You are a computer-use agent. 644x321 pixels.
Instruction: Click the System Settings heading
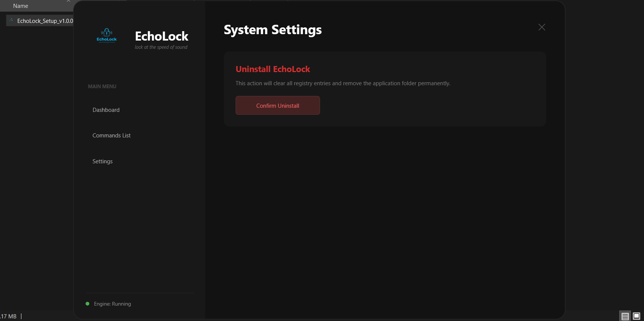273,30
